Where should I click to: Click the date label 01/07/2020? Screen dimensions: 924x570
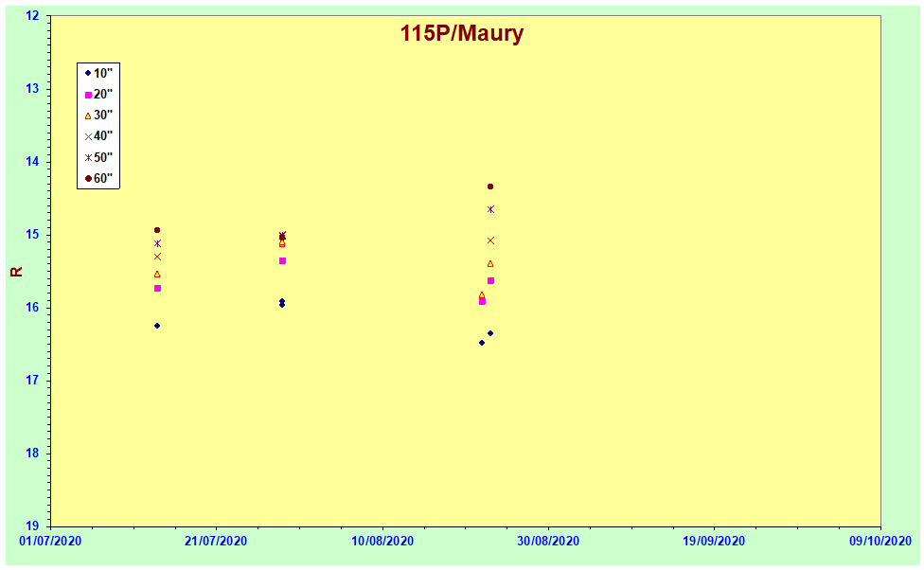coord(50,541)
